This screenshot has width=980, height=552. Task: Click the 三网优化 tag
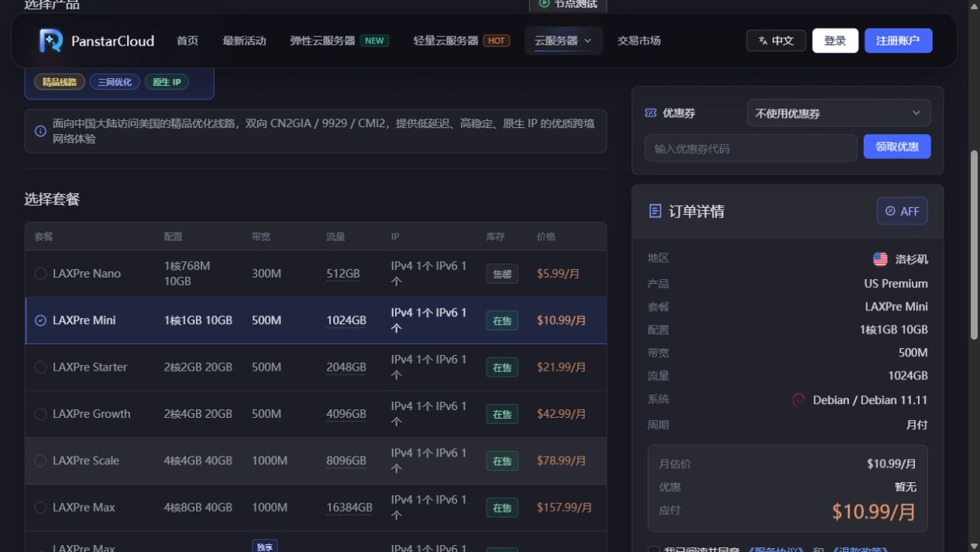point(115,81)
